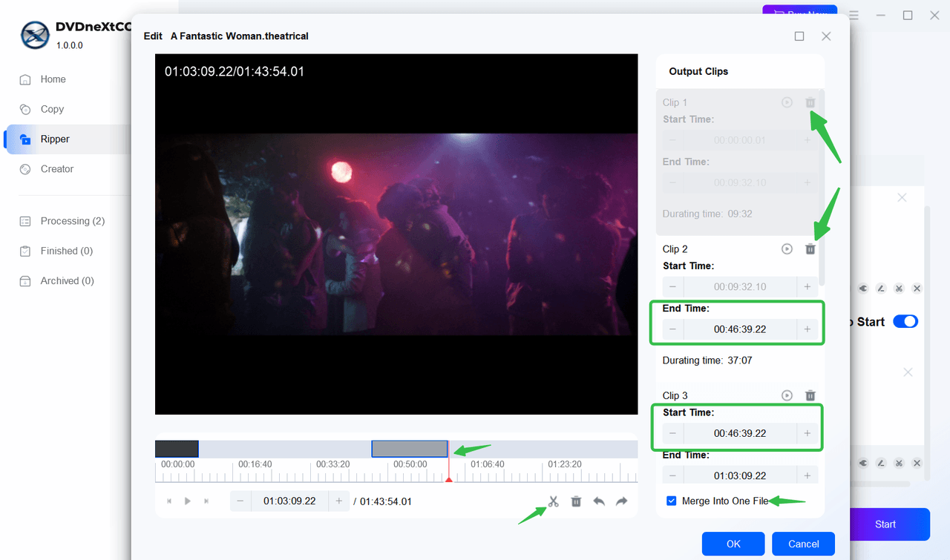The width and height of the screenshot is (950, 560).
Task: Increase Clip 3 End Time
Action: (807, 475)
